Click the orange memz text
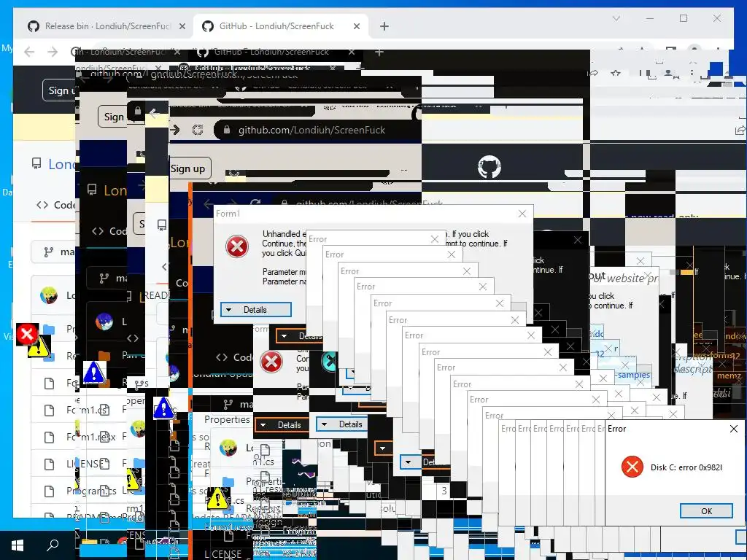 (729, 376)
